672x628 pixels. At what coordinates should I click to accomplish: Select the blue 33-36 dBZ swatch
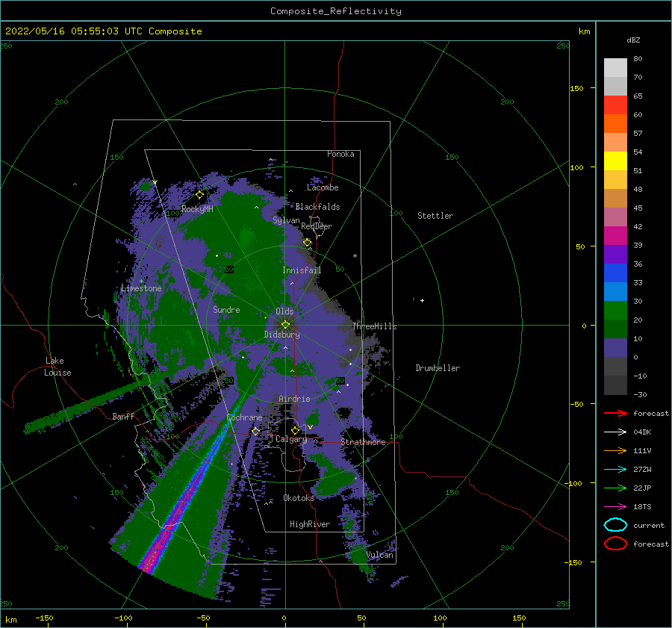coord(615,273)
